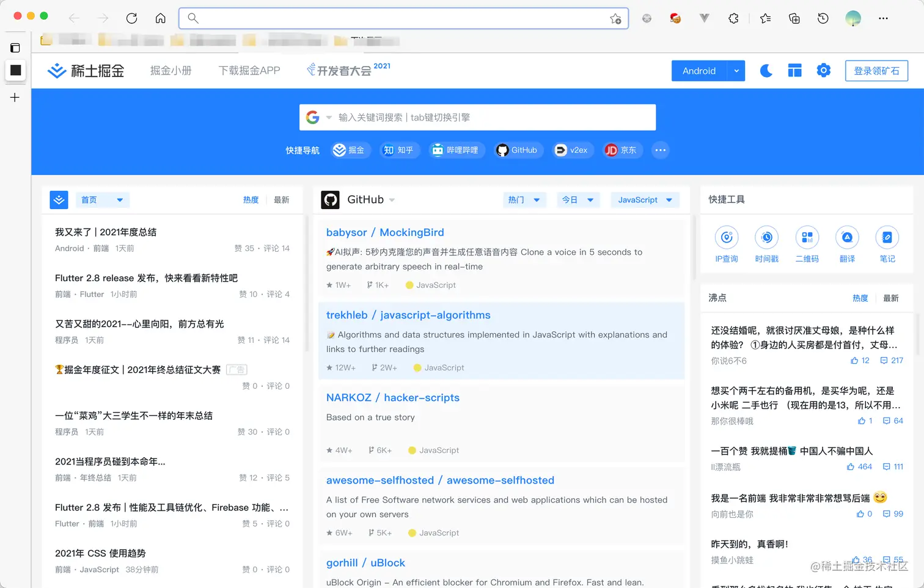This screenshot has width=924, height=588.
Task: Like the 一百个赞 我就提桶 post
Action: [859, 466]
